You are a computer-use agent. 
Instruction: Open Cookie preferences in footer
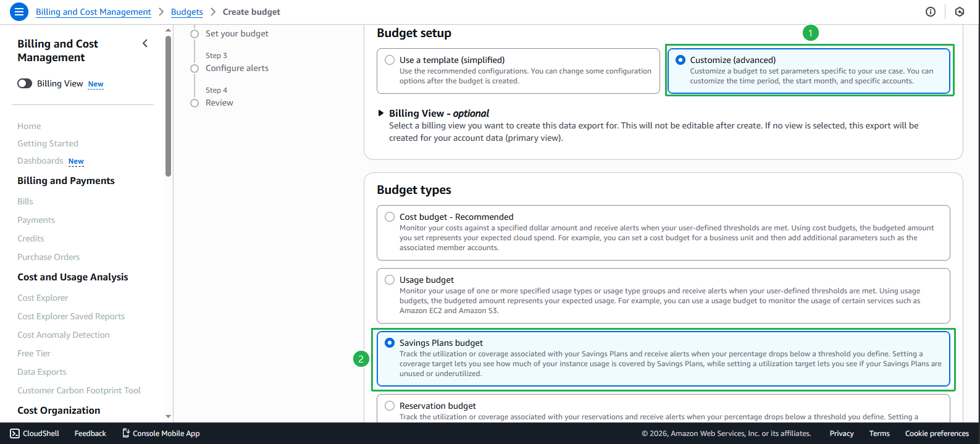click(x=937, y=434)
